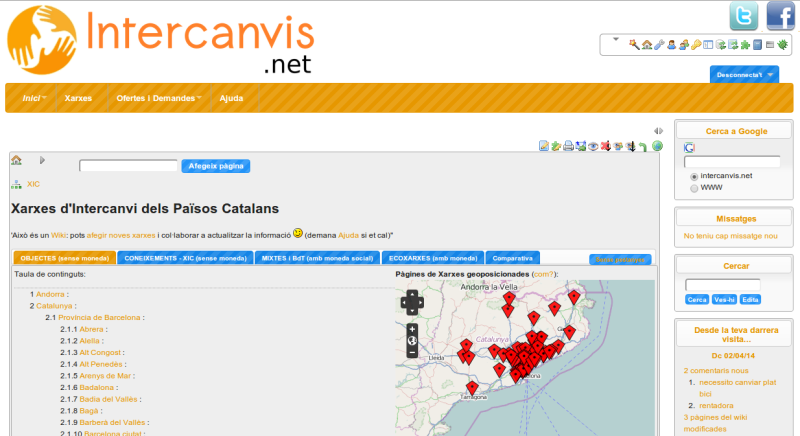Expand the Ofertes i Demandes menu
This screenshot has width=800, height=436.
[158, 98]
